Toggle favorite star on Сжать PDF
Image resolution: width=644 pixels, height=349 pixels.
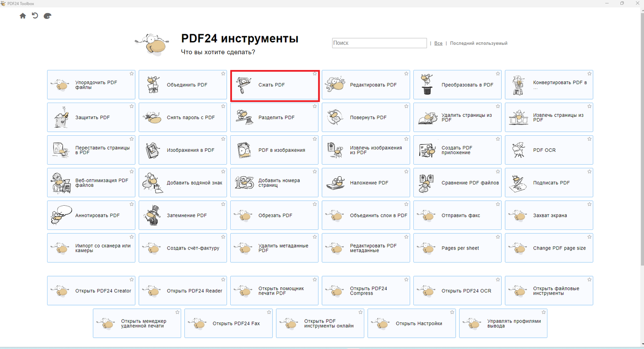pos(315,74)
